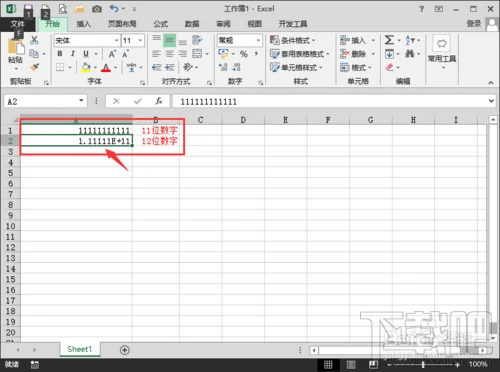Align text right
The image size is (500, 372).
coord(182,54)
